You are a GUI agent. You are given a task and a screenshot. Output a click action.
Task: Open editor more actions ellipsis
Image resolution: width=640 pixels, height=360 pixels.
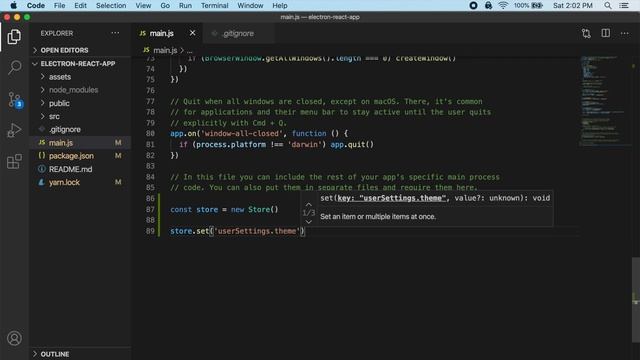point(624,33)
